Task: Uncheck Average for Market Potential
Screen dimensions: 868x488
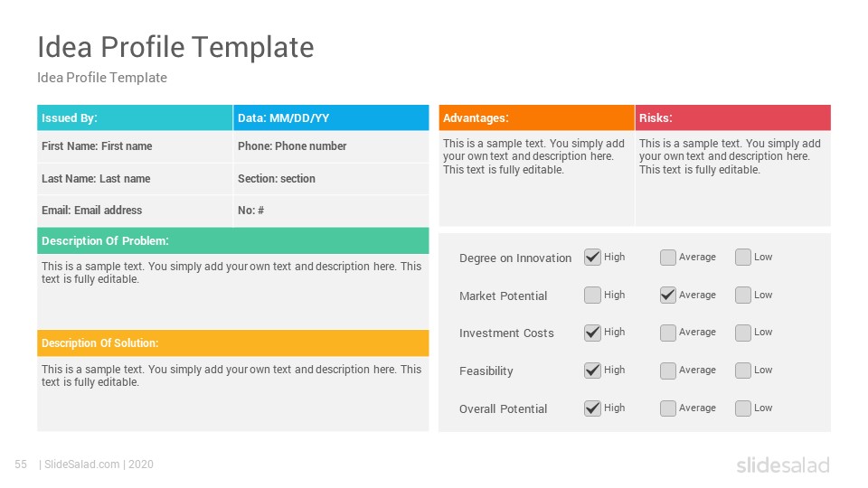Action: point(667,295)
